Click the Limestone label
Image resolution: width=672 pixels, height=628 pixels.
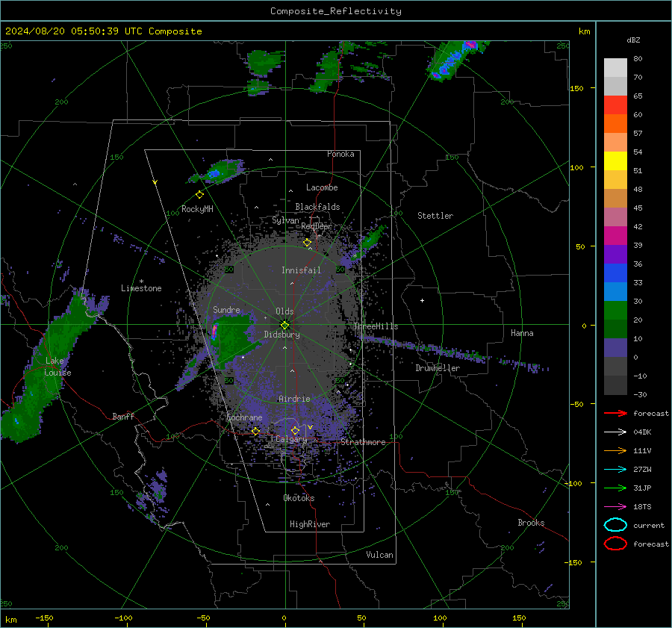point(141,288)
